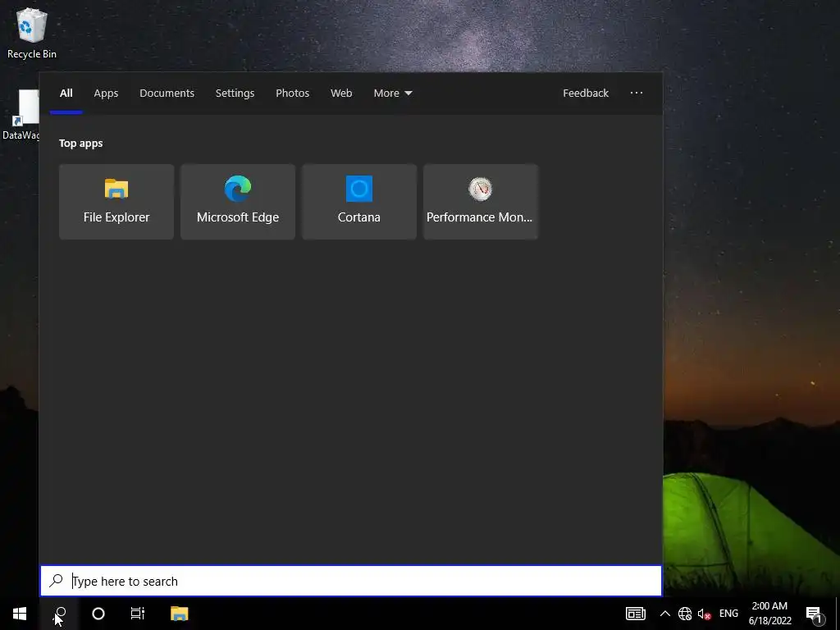This screenshot has height=630, width=840.
Task: Switch to the Apps search tab
Action: 106,94
